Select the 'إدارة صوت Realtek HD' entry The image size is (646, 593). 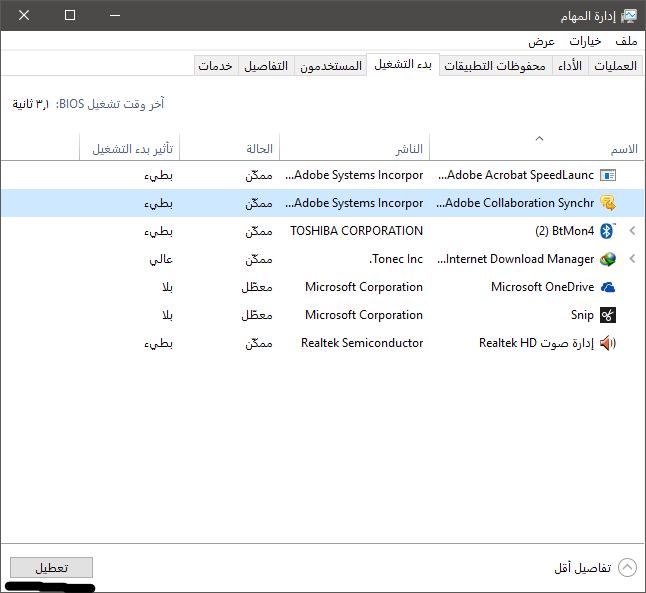pos(536,343)
